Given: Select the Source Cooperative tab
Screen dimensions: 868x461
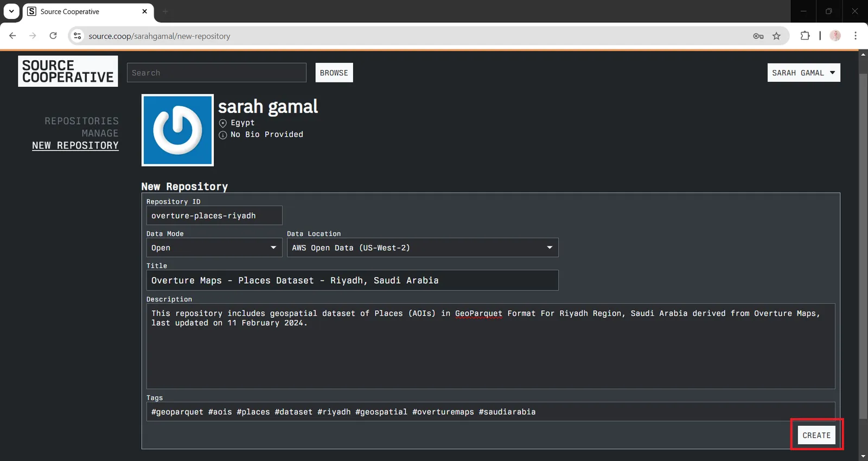Looking at the screenshot, I should (88, 11).
